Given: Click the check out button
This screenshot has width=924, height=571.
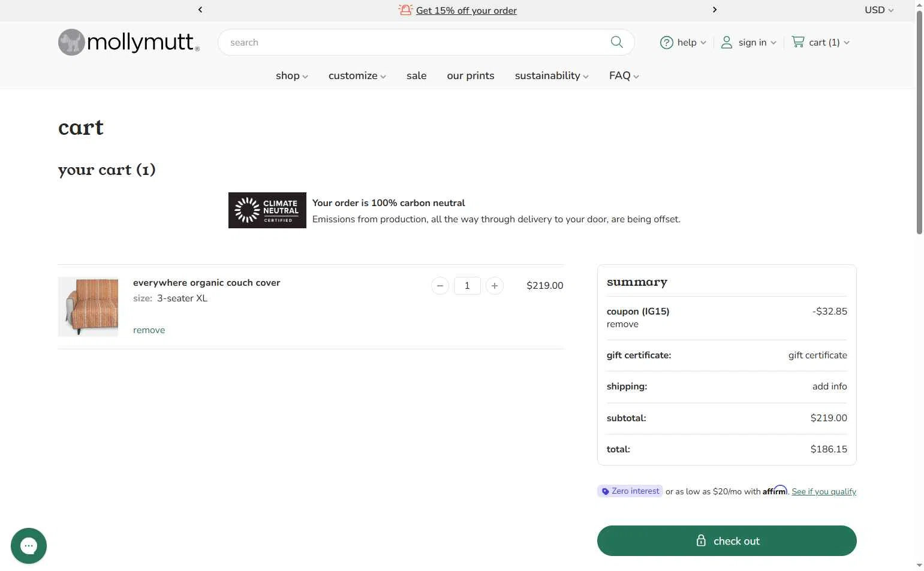Looking at the screenshot, I should click(x=727, y=540).
